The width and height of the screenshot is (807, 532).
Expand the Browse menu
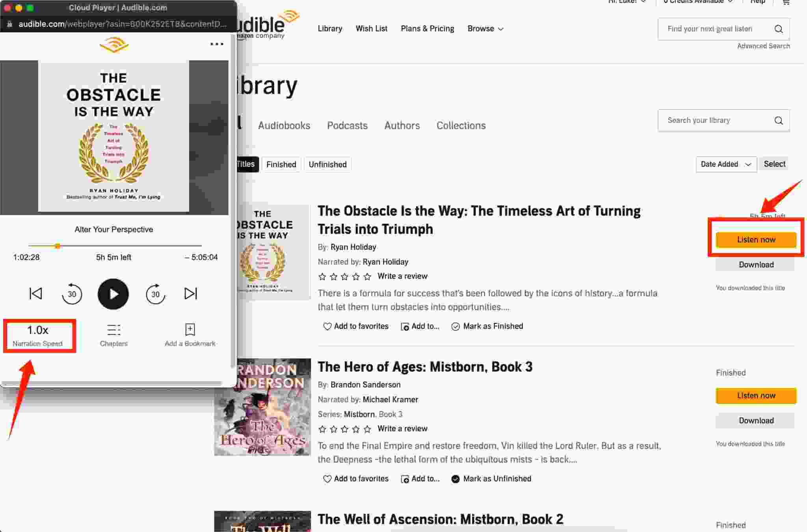485,29
